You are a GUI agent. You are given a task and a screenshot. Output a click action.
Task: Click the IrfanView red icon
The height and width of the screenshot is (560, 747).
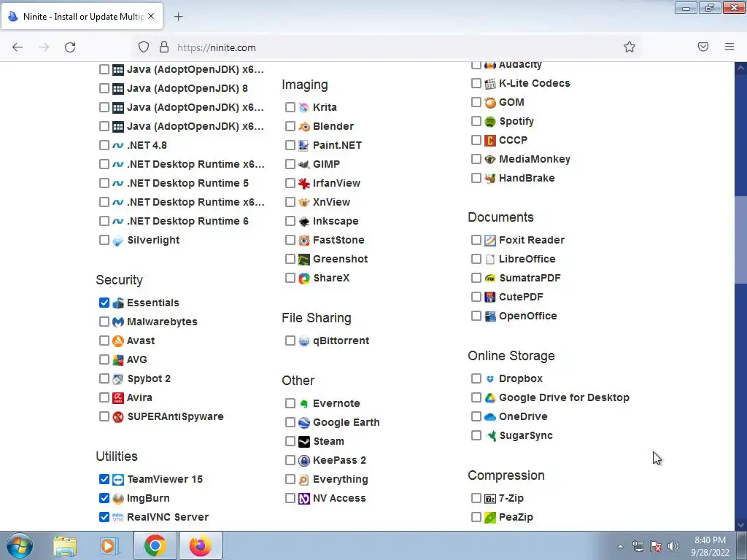[x=304, y=183]
